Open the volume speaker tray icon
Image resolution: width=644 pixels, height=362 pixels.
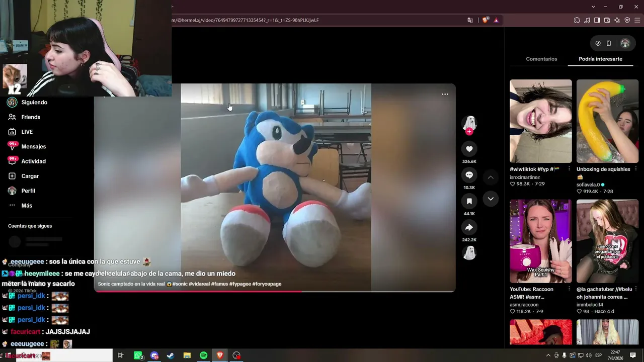pyautogui.click(x=589, y=355)
